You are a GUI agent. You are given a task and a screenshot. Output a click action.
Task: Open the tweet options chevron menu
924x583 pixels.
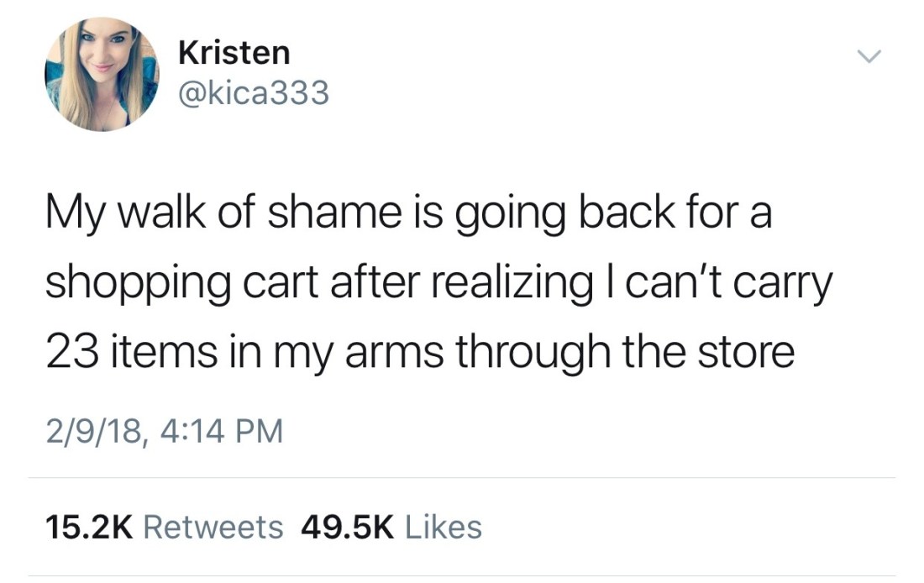pos(869,56)
